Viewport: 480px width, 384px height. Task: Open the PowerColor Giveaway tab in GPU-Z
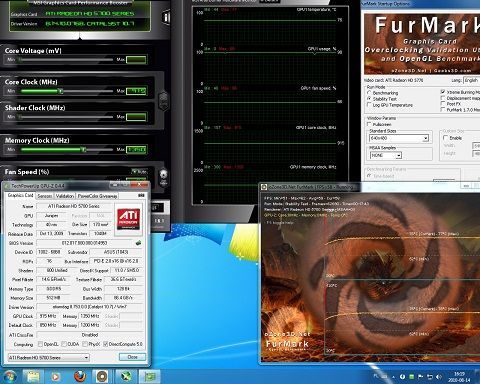point(97,196)
